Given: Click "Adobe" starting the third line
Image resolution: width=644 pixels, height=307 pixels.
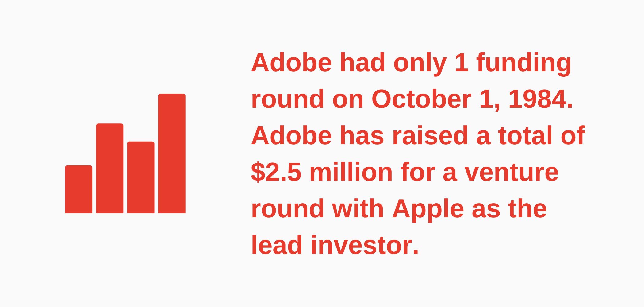Looking at the screenshot, I should coord(291,136).
